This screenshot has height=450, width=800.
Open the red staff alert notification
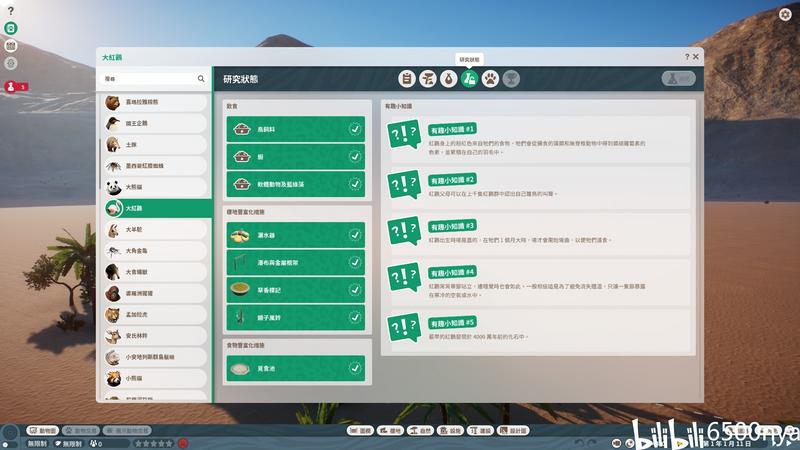[x=16, y=87]
